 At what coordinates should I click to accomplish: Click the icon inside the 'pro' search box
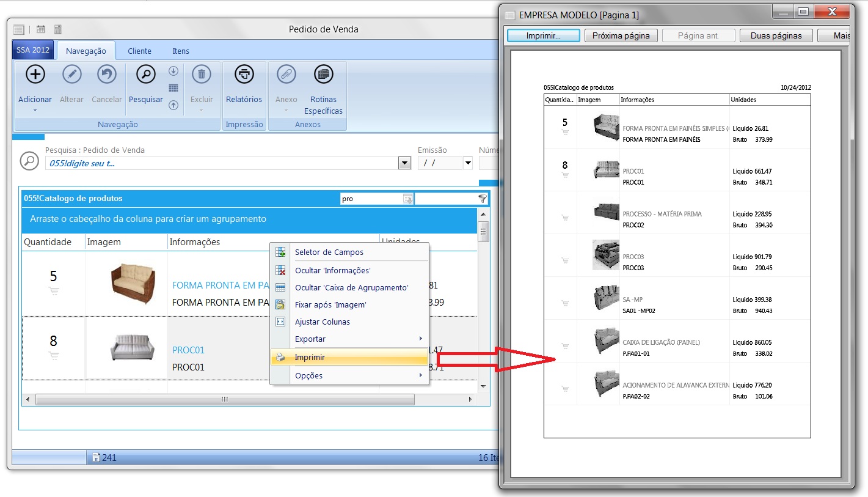[x=408, y=199]
